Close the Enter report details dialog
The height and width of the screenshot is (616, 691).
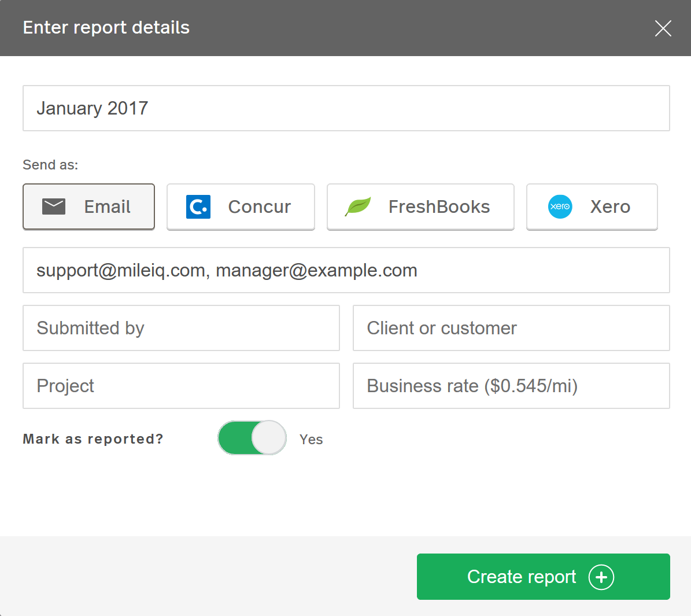pos(663,28)
